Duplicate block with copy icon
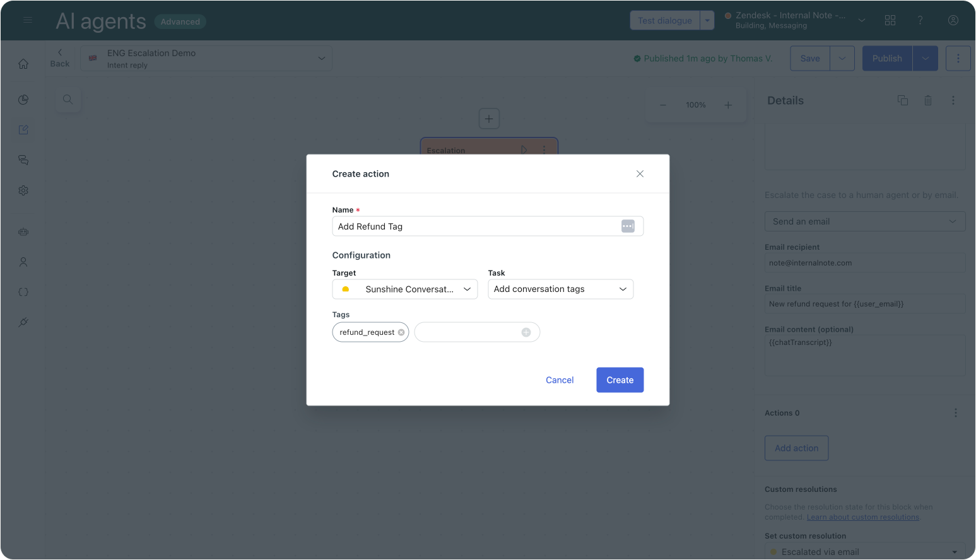 (903, 100)
